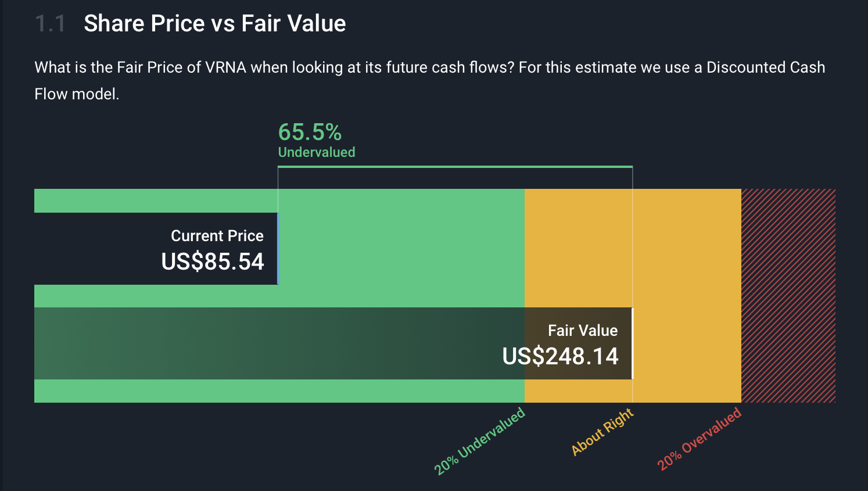Image resolution: width=868 pixels, height=491 pixels.
Task: Click the 1.1 section number
Action: pos(50,24)
